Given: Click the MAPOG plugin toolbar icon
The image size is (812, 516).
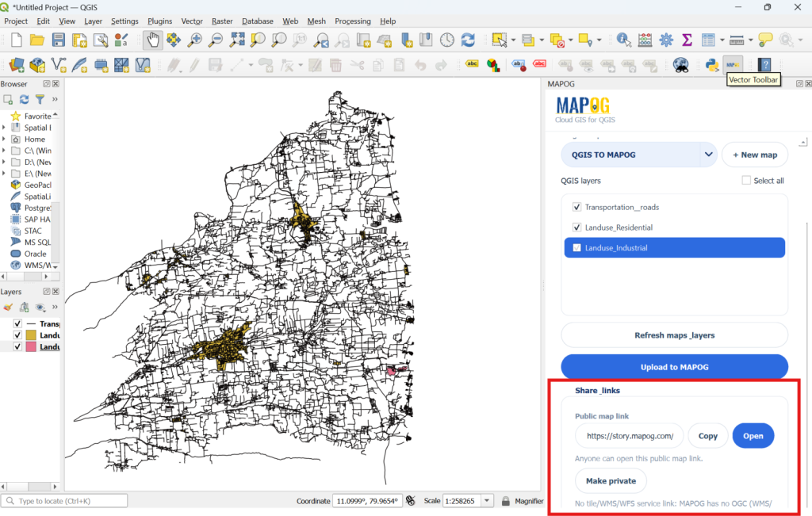Looking at the screenshot, I should point(733,65).
